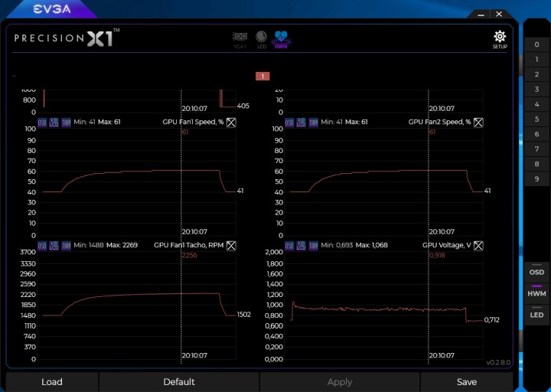This screenshot has width=551, height=392.
Task: Toggle the OSD side panel switch
Action: coord(536,270)
